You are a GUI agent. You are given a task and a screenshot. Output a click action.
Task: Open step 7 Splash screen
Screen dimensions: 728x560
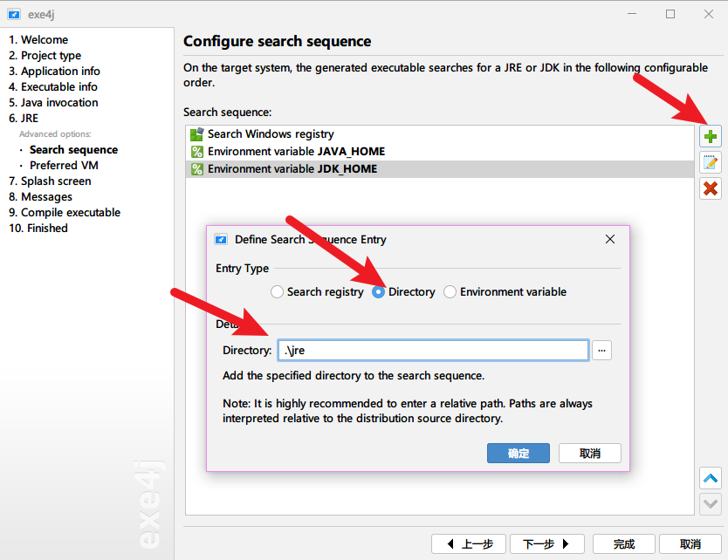click(x=50, y=181)
